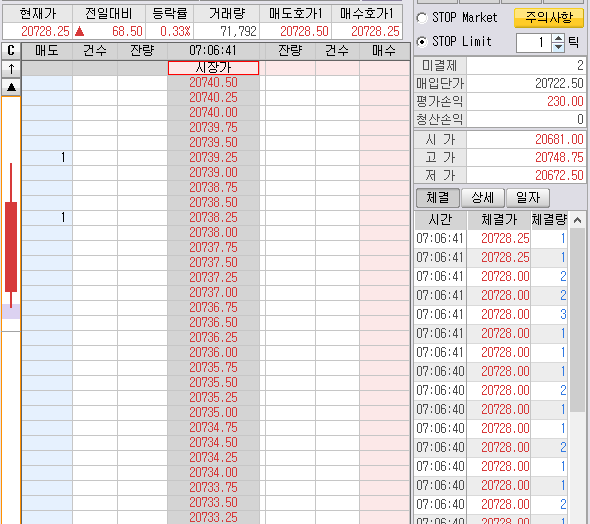
Task: Click the trade list scroll-up arrow
Action: tap(577, 220)
